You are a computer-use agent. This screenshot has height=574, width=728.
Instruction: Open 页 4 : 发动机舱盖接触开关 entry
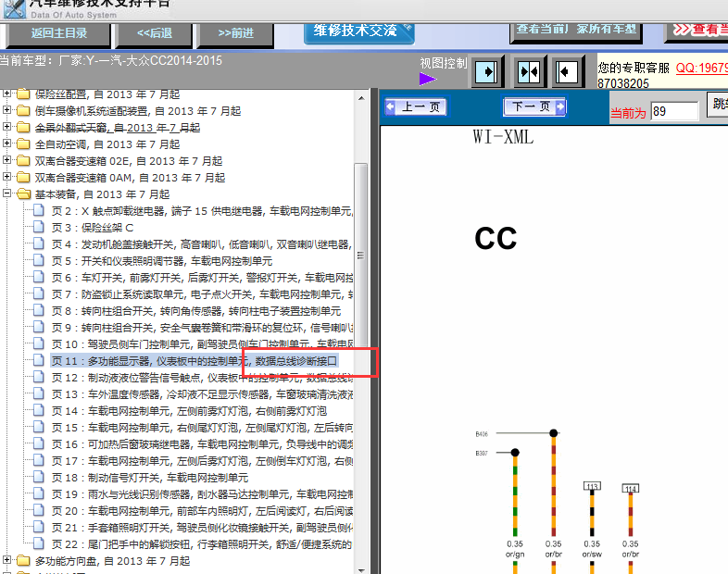pos(202,244)
